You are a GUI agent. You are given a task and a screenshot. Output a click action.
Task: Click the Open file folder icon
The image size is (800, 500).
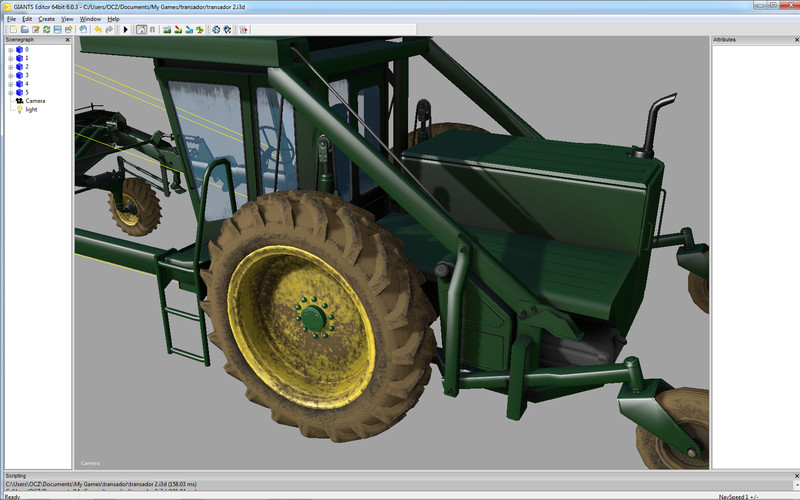tap(24, 30)
